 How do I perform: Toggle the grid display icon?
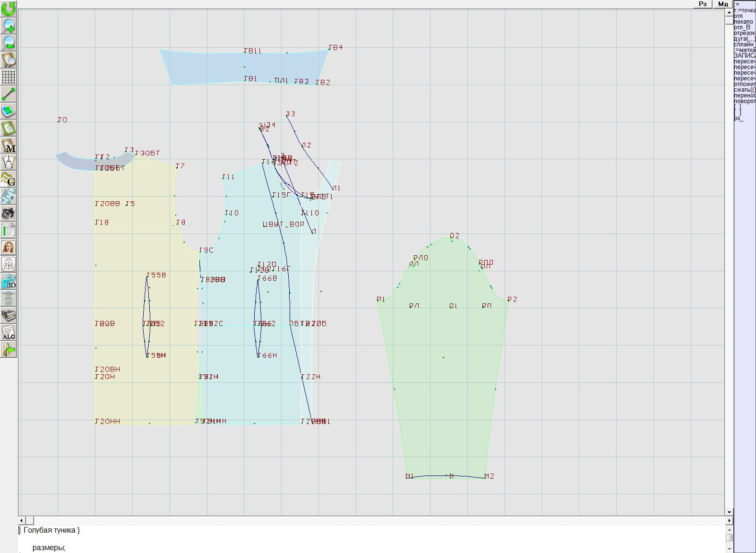9,77
